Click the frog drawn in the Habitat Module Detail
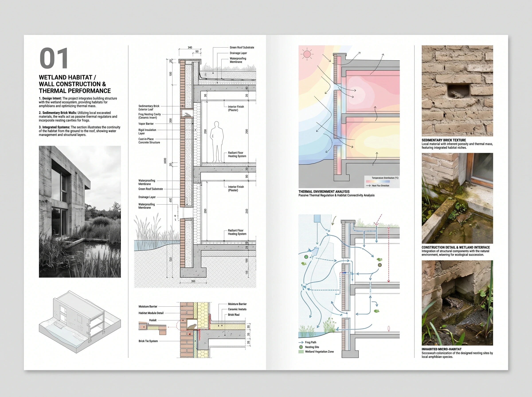Viewport: 532px width, 397px height. [192, 327]
